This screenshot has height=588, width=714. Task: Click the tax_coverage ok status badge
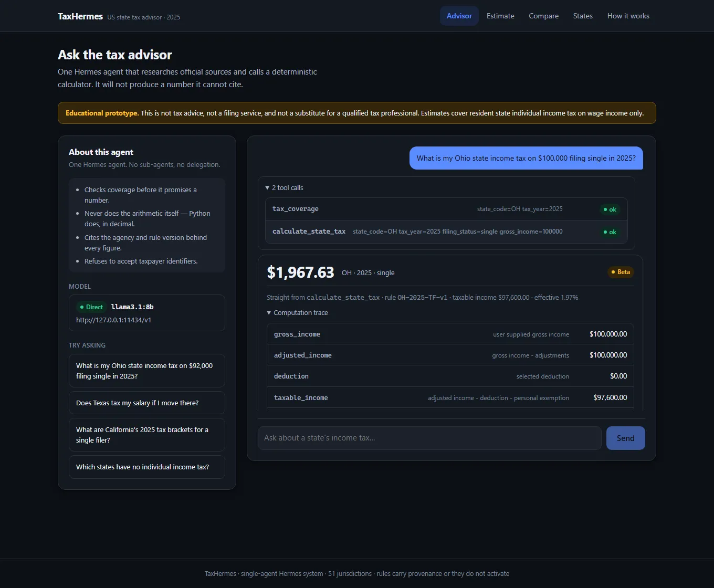click(x=610, y=209)
